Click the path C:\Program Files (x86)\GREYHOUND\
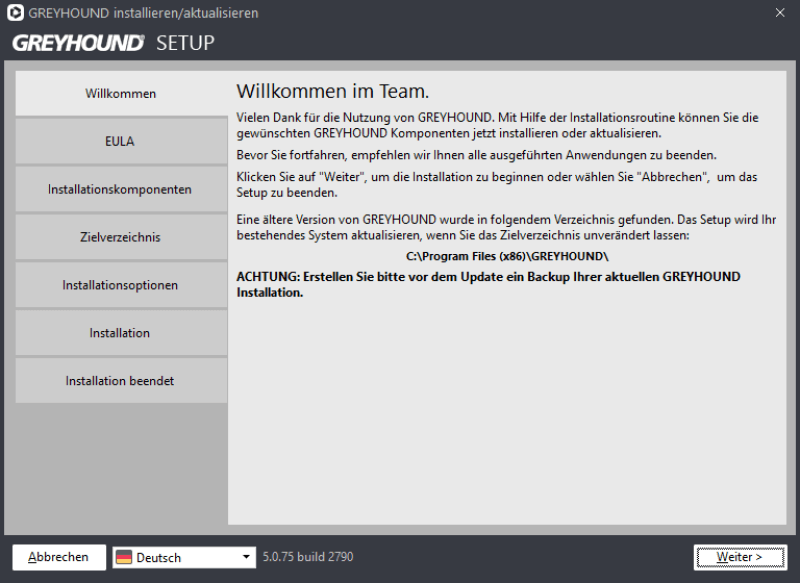 point(507,256)
